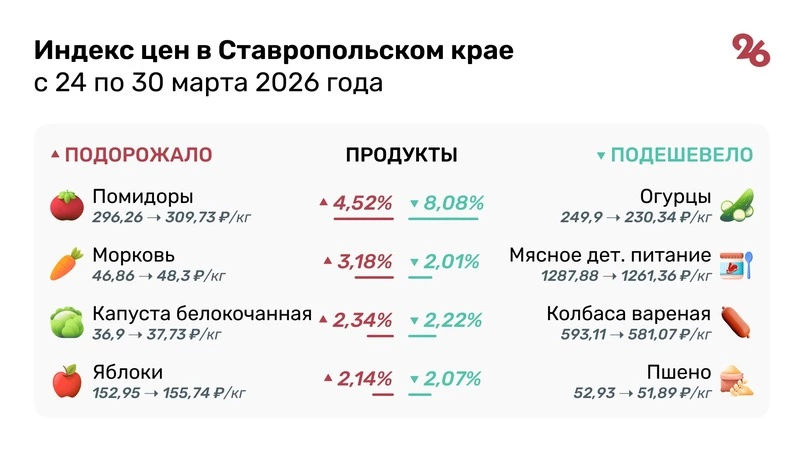Click the white cabbage icon
This screenshot has width=800, height=452.
(66, 322)
